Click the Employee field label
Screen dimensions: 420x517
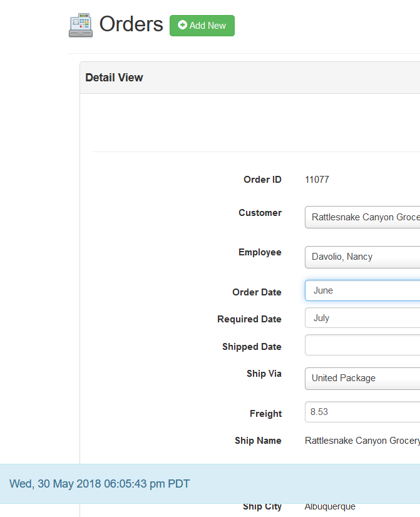[260, 252]
